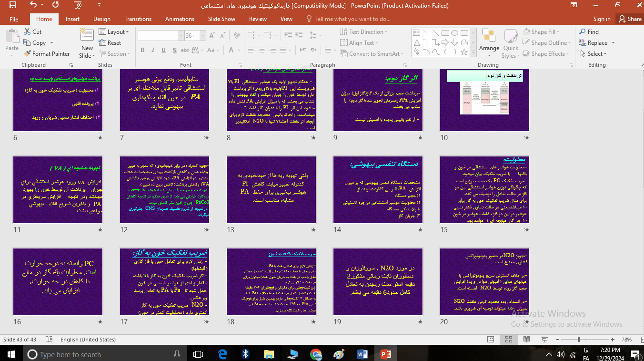Screen dimensions: 644x361
Task: Click the Cut scissors icon
Action: tap(27, 32)
